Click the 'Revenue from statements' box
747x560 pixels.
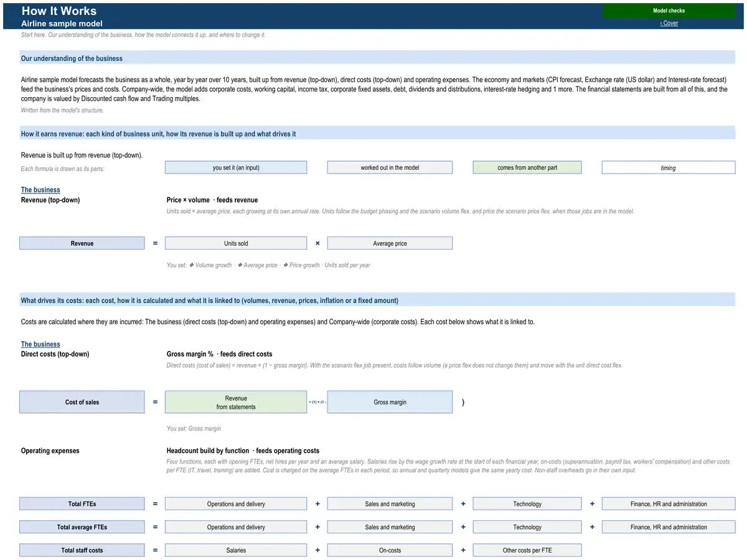point(236,402)
